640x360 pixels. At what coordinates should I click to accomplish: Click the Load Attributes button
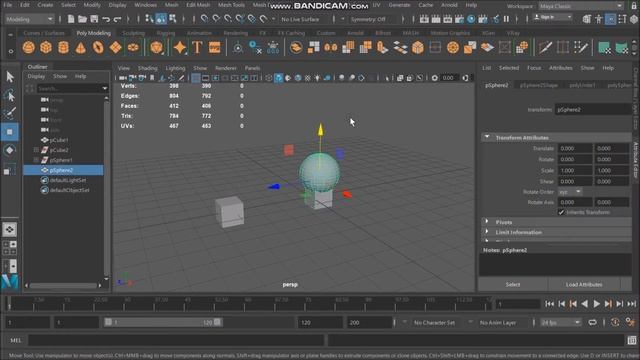(x=584, y=284)
